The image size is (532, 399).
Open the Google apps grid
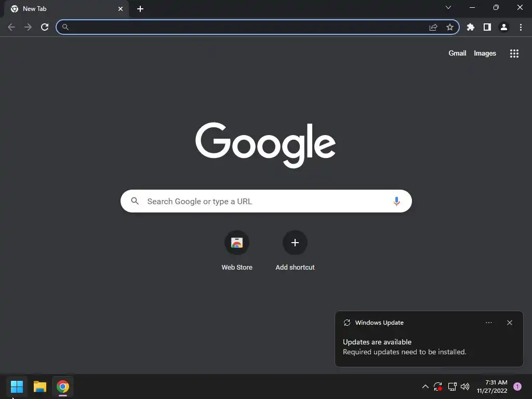pos(514,54)
